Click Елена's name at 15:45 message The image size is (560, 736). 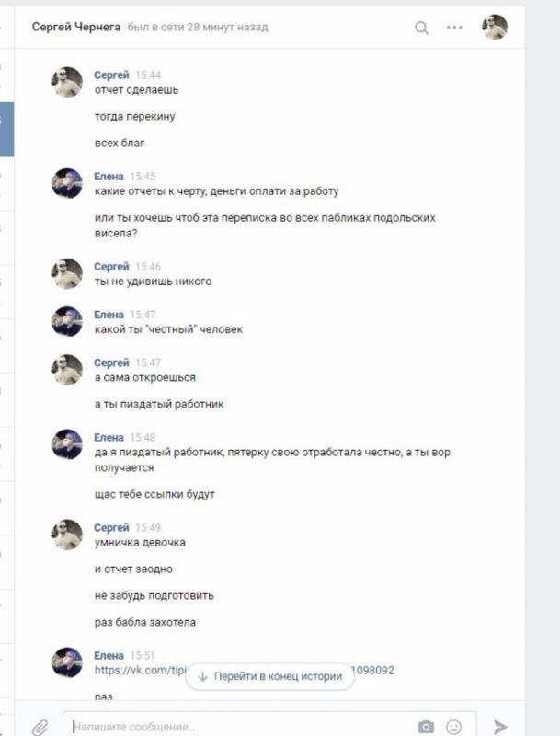click(x=109, y=177)
